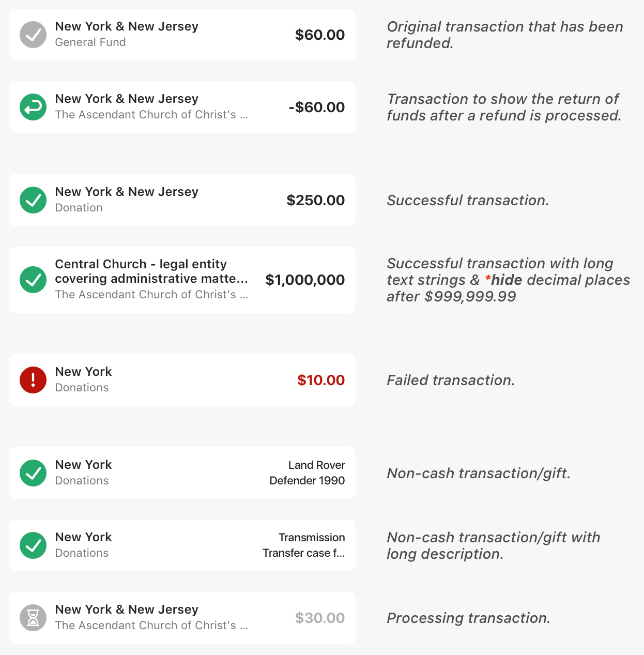The image size is (644, 655).
Task: Click the red $10.00 failed amount
Action: click(320, 380)
